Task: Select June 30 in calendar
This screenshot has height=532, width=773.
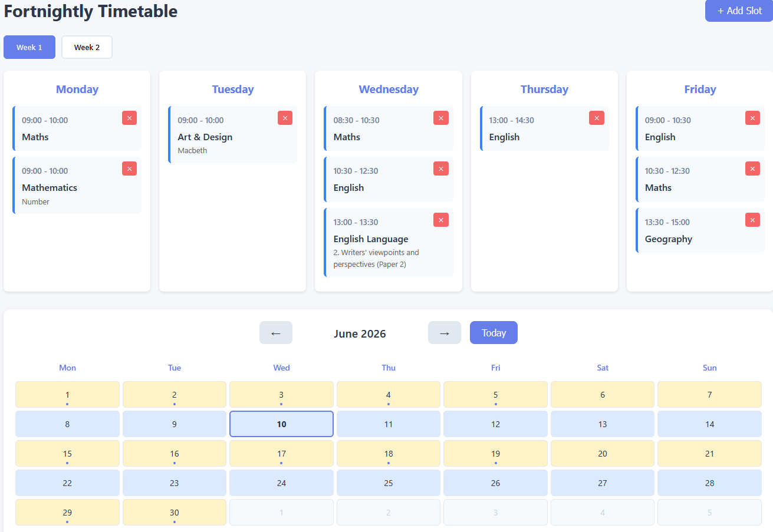Action: tap(175, 513)
